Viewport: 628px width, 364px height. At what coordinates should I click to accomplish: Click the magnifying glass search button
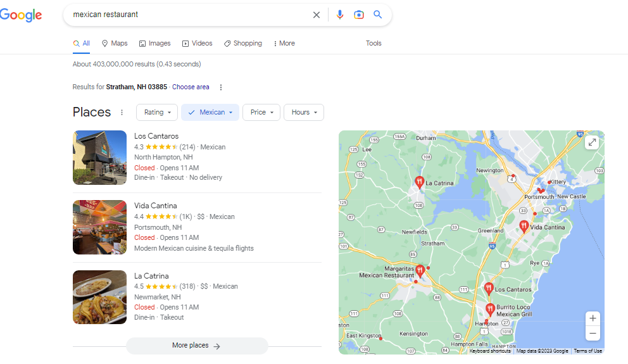378,15
